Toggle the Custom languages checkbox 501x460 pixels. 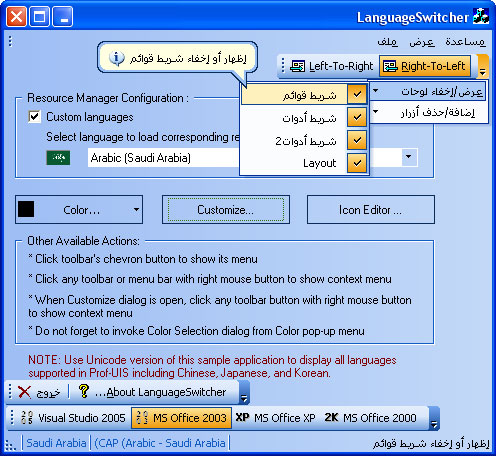[x=34, y=117]
